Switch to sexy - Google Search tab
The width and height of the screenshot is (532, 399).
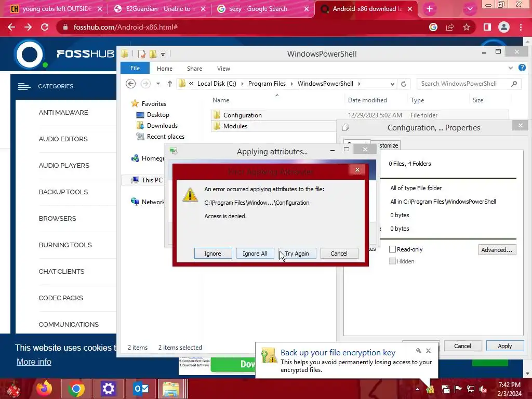tap(263, 9)
